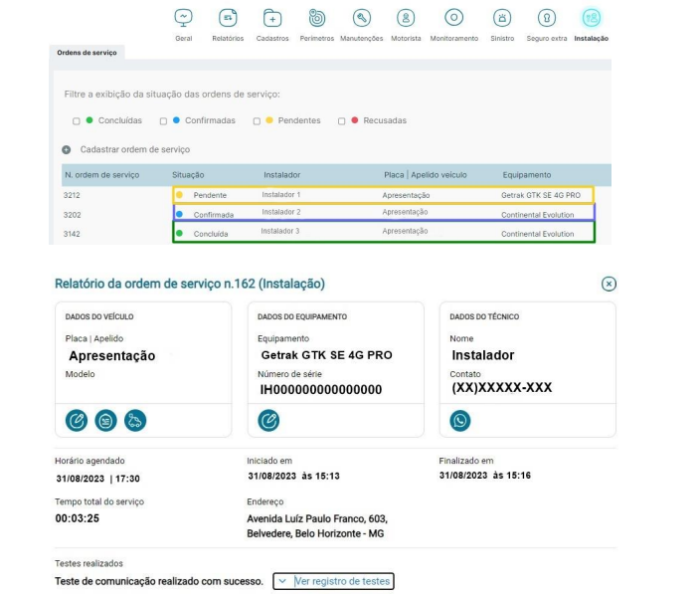Click the edit pencil icon in Dados do Equipamento
The image size is (700, 594).
268,420
